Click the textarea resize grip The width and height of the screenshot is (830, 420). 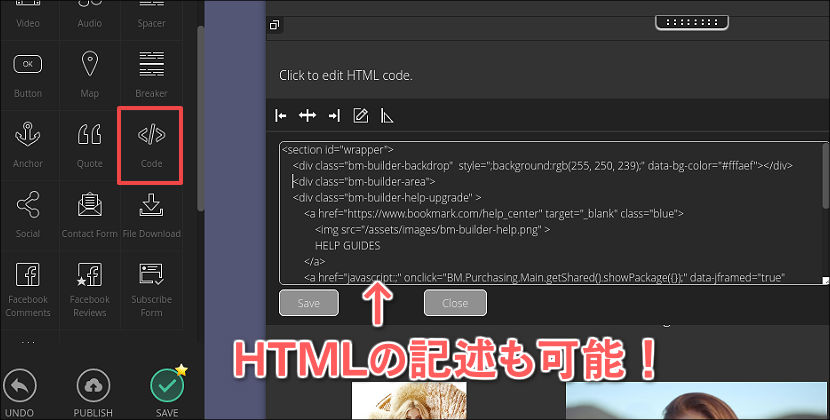click(825, 281)
